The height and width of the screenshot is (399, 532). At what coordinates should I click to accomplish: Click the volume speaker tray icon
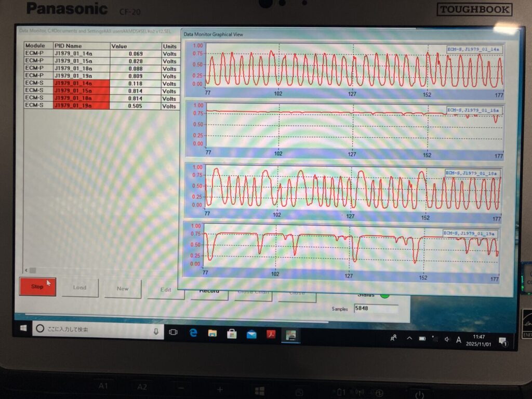coord(447,340)
